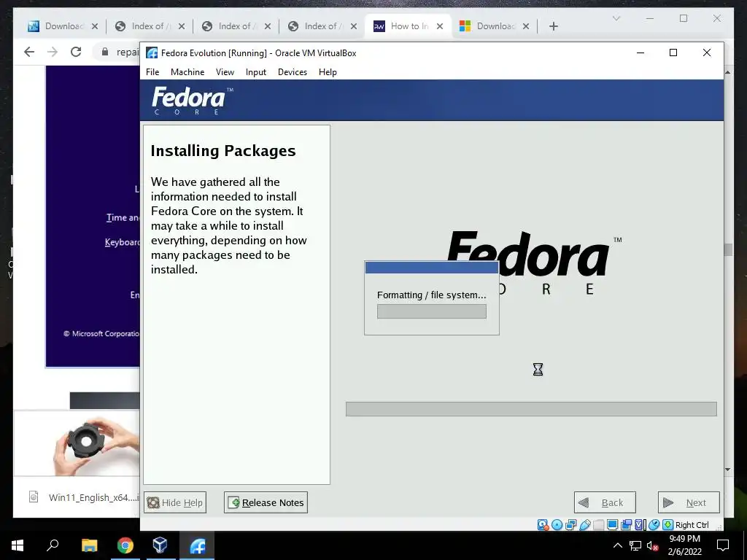
Task: Switch to first Download tab in Chrome
Action: pyautogui.click(x=62, y=26)
